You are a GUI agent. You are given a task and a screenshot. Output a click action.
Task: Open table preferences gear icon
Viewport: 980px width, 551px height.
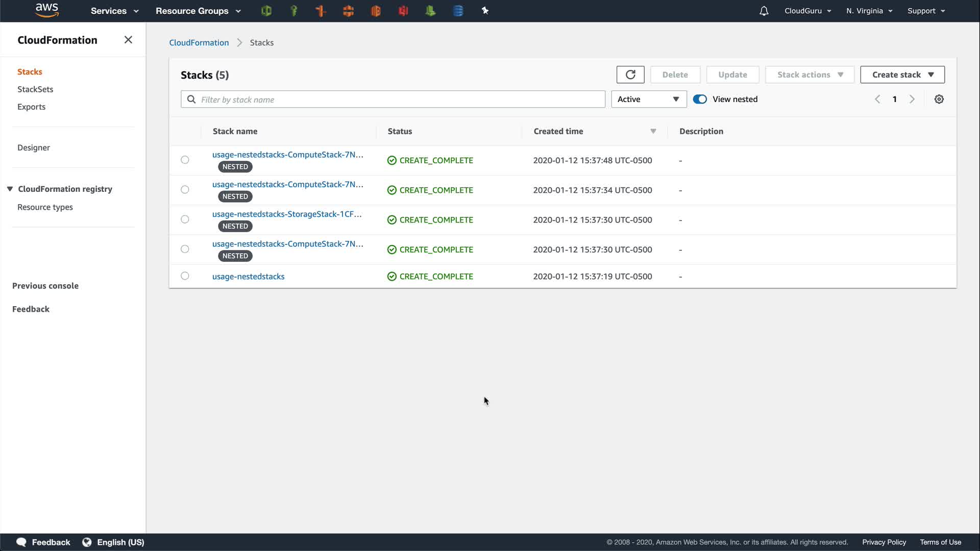tap(939, 99)
